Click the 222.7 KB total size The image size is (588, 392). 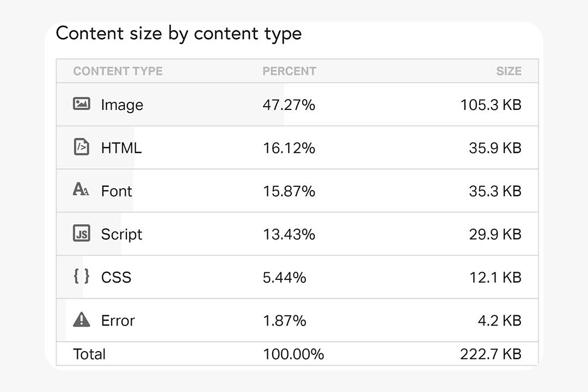pos(491,354)
